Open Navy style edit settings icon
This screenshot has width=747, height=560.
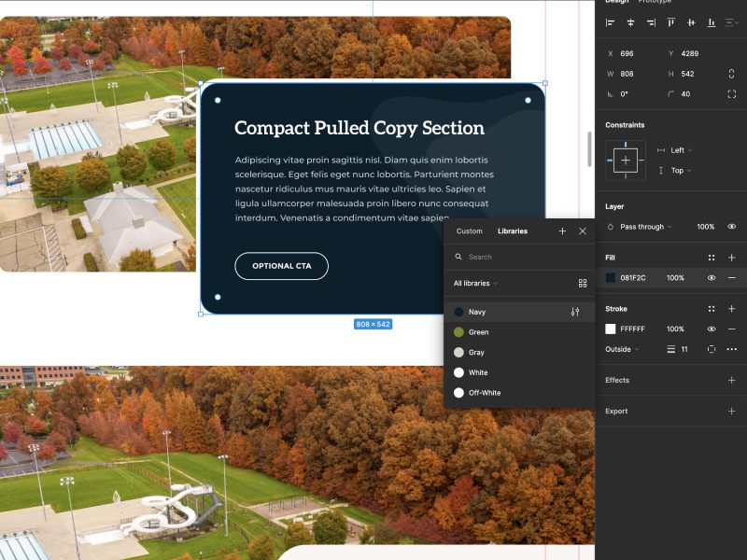pyautogui.click(x=575, y=312)
